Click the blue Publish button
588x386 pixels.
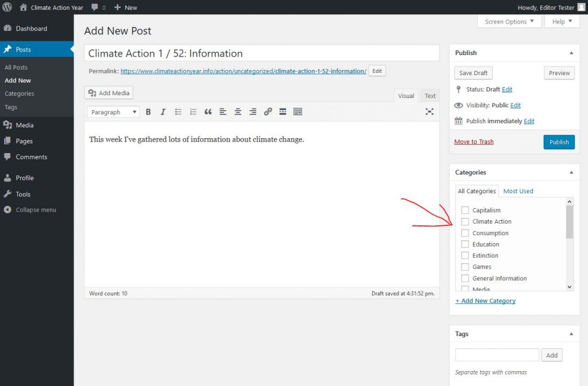tap(559, 142)
